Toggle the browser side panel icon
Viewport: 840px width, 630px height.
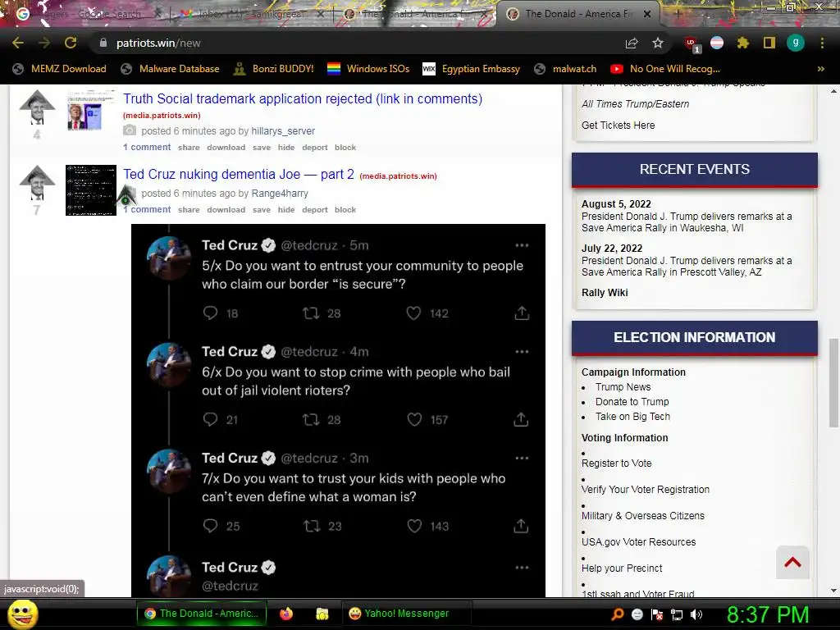click(x=769, y=43)
